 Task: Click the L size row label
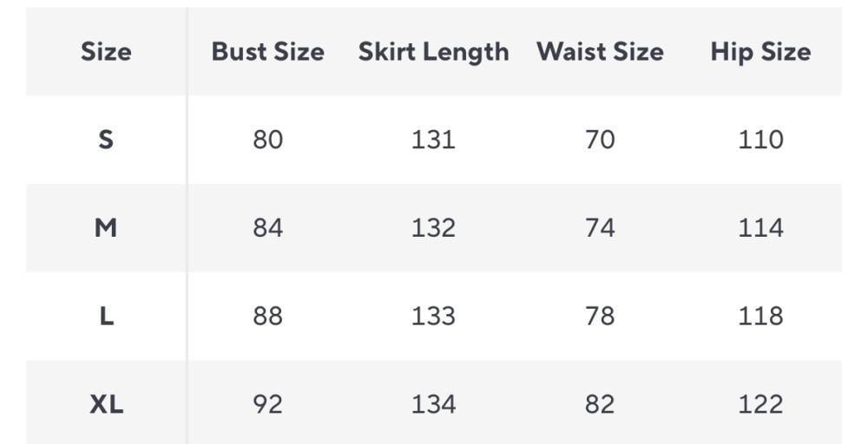coord(106,317)
